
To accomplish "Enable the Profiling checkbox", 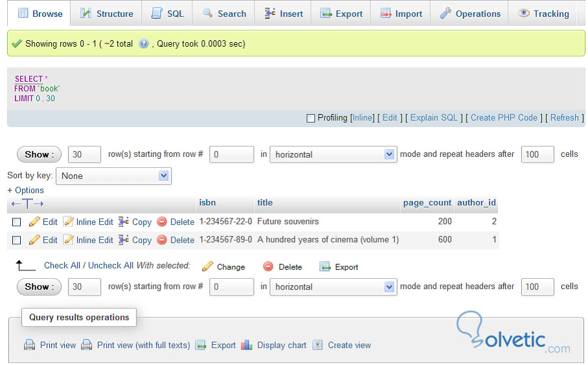I will pos(311,118).
